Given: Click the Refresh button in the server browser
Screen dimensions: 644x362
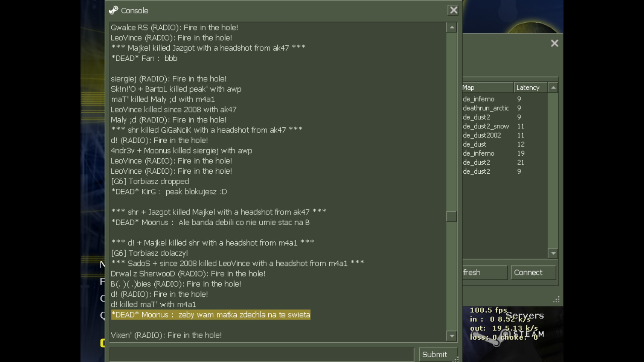Looking at the screenshot, I should click(x=484, y=273).
